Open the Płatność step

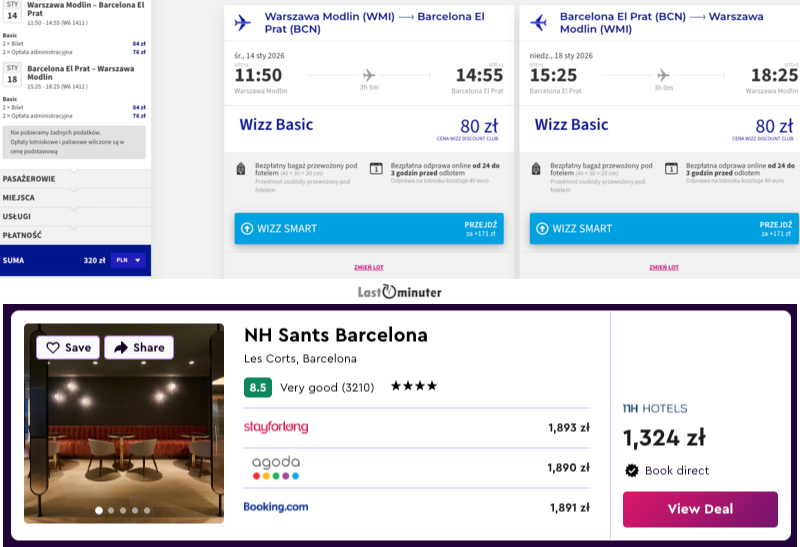[75, 235]
